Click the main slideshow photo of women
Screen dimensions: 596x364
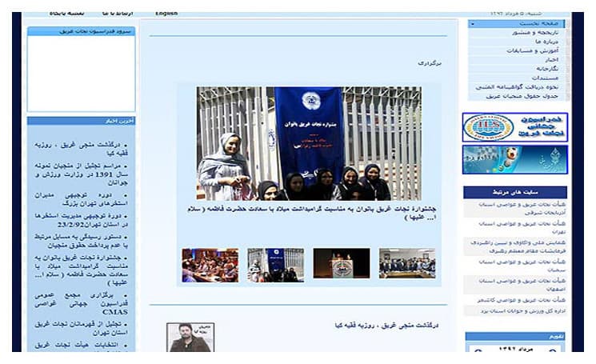click(x=309, y=143)
